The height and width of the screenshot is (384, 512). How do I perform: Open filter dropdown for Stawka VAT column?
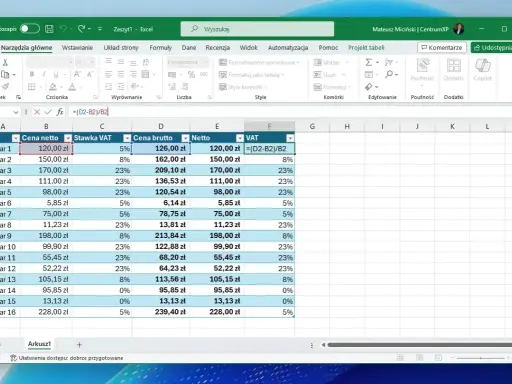click(x=127, y=138)
